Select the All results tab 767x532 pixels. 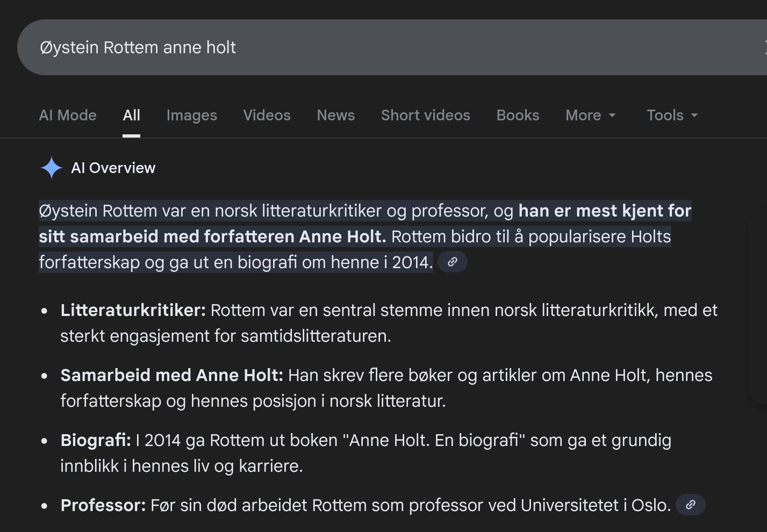point(131,116)
